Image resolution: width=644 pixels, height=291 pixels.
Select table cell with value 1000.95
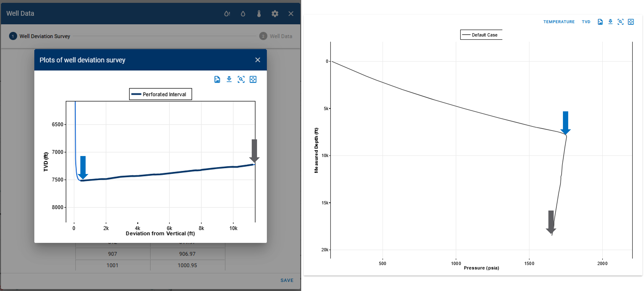tap(187, 265)
